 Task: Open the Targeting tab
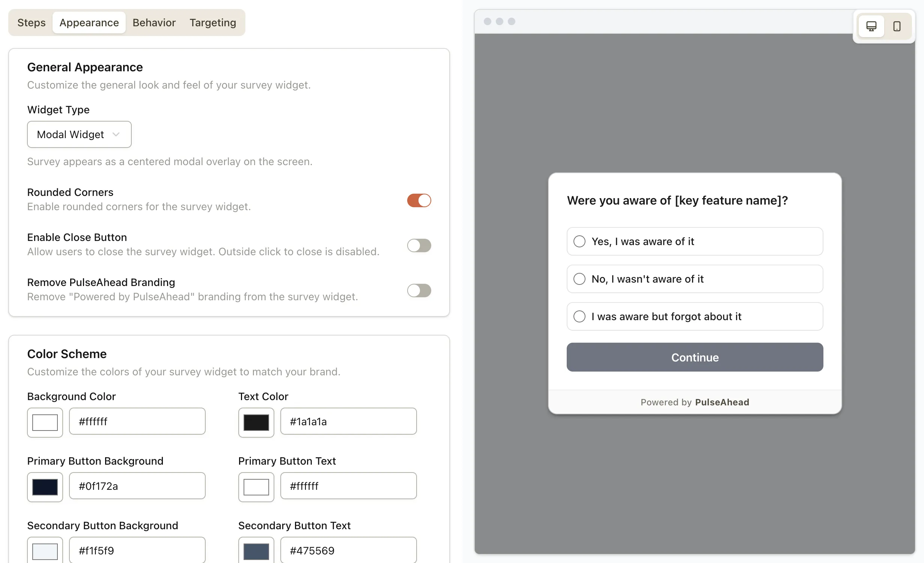[212, 23]
